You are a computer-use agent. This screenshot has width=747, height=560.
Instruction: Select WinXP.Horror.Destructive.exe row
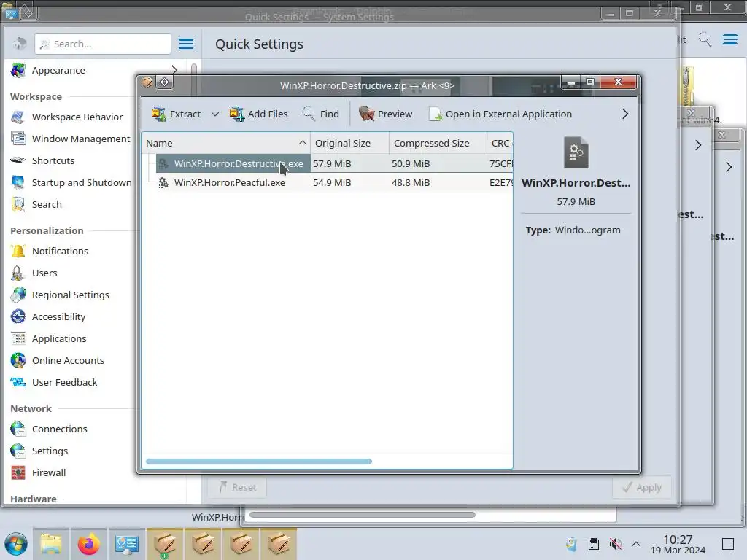328,164
